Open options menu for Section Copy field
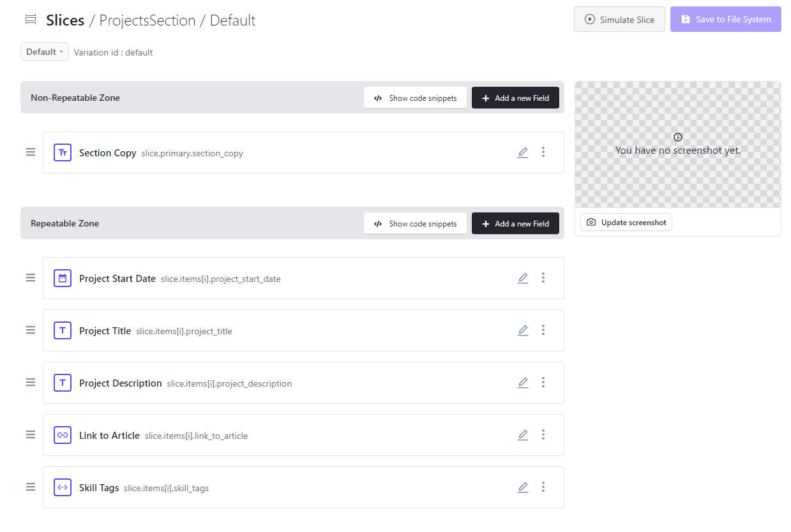This screenshot has width=791, height=532. point(543,152)
